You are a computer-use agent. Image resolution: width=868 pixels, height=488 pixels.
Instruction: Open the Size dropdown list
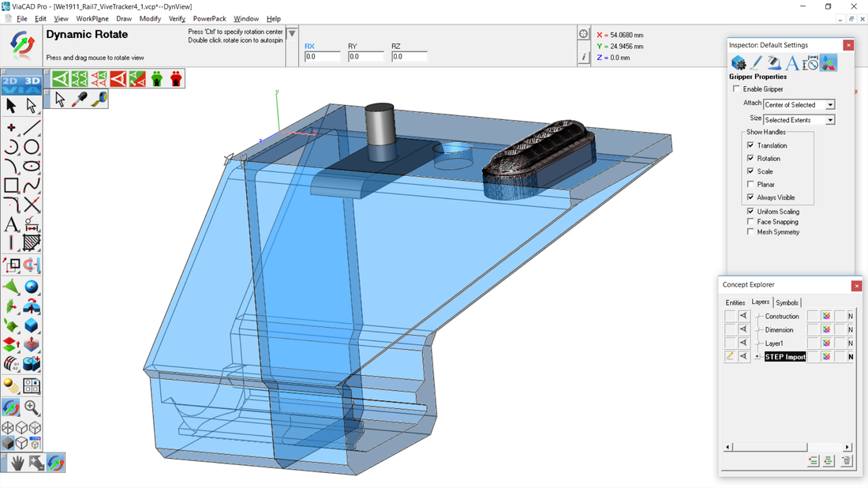point(830,120)
